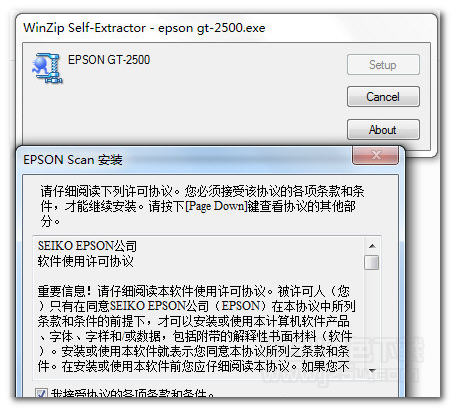Click the license agreement scrollbar thumb

372,262
